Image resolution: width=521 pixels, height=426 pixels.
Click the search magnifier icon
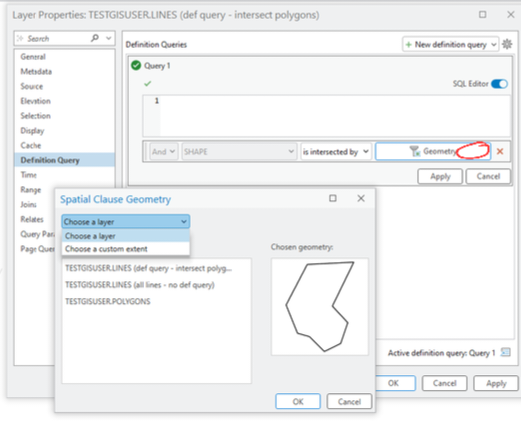click(95, 38)
